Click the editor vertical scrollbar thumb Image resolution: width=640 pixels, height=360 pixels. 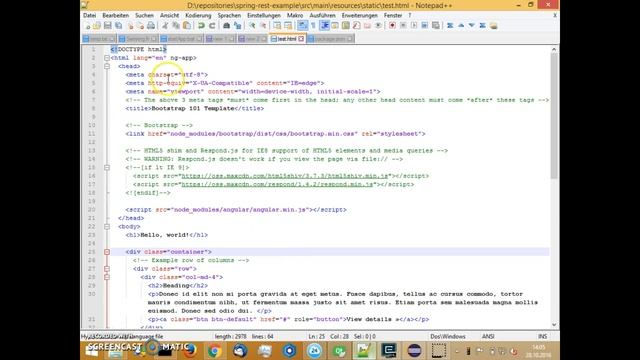pyautogui.click(x=554, y=116)
